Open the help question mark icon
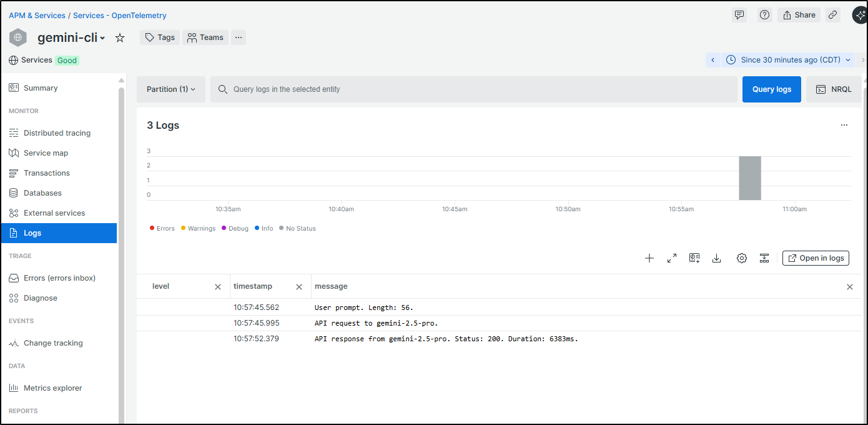The width and height of the screenshot is (868, 425). point(764,15)
